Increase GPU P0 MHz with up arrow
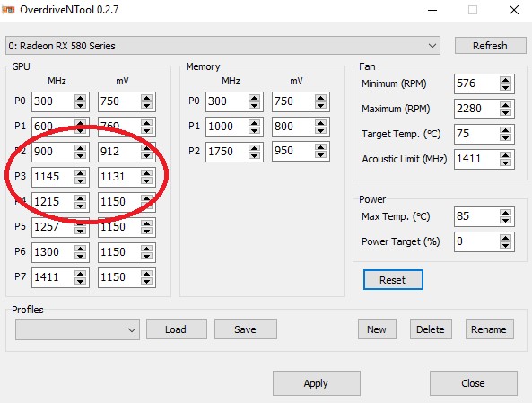This screenshot has width=532, height=403. point(81,98)
